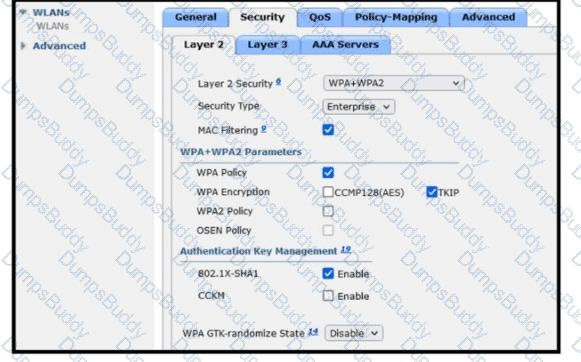
Task: Open the Policy-Mapping tab
Action: coord(396,17)
